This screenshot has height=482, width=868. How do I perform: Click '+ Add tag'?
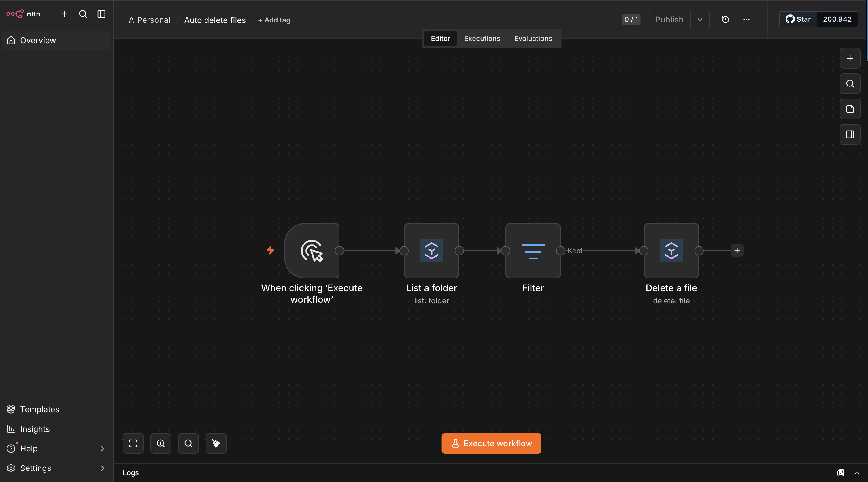point(274,20)
